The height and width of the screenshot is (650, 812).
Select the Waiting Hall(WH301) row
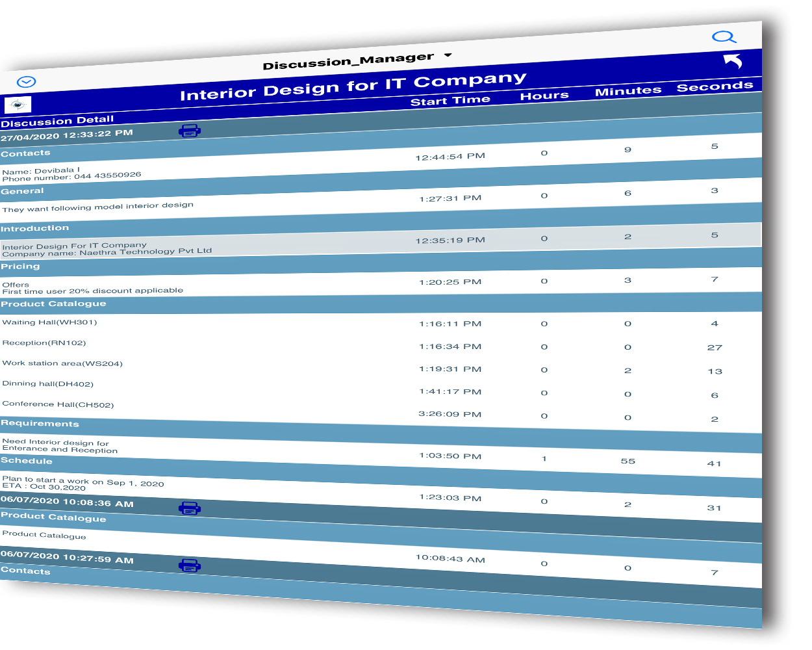tap(381, 323)
